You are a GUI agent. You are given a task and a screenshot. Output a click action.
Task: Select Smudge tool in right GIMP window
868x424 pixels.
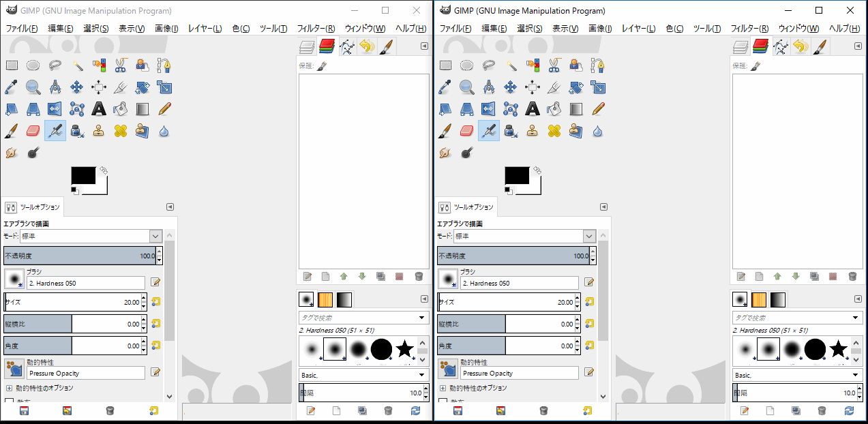[x=445, y=153]
